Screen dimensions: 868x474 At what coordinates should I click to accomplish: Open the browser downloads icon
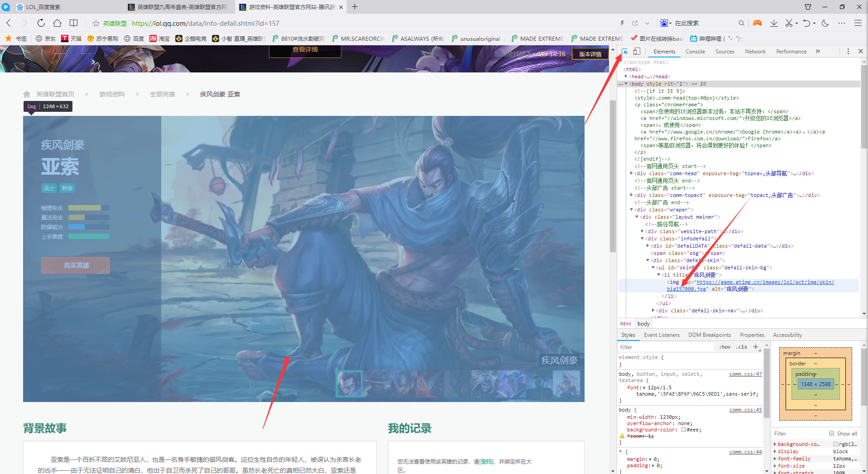pos(774,23)
